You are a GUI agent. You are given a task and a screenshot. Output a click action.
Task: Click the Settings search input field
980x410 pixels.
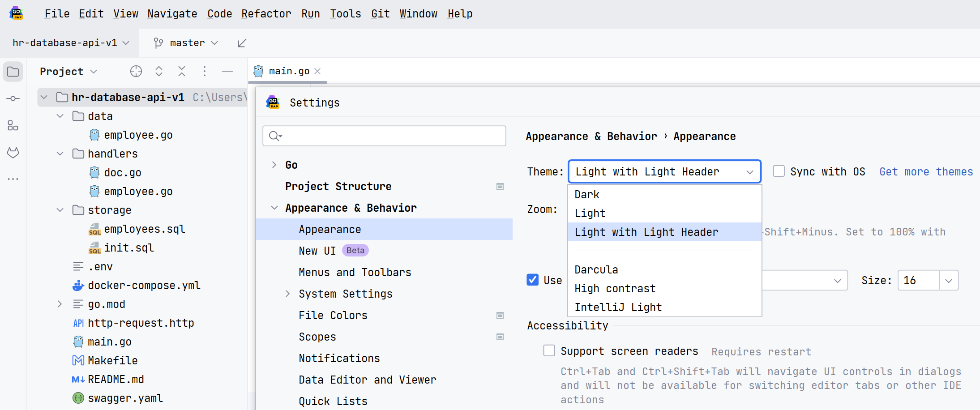(384, 136)
